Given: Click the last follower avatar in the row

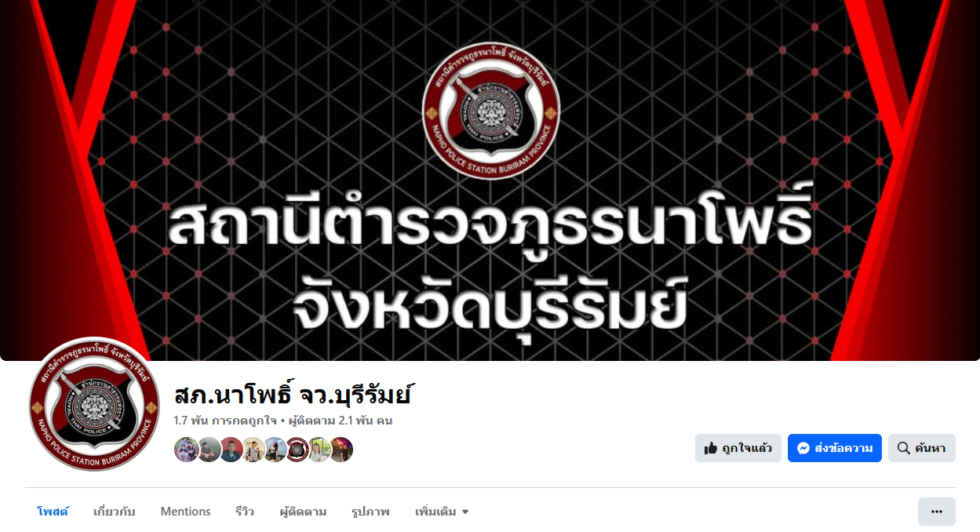Looking at the screenshot, I should pos(341,450).
